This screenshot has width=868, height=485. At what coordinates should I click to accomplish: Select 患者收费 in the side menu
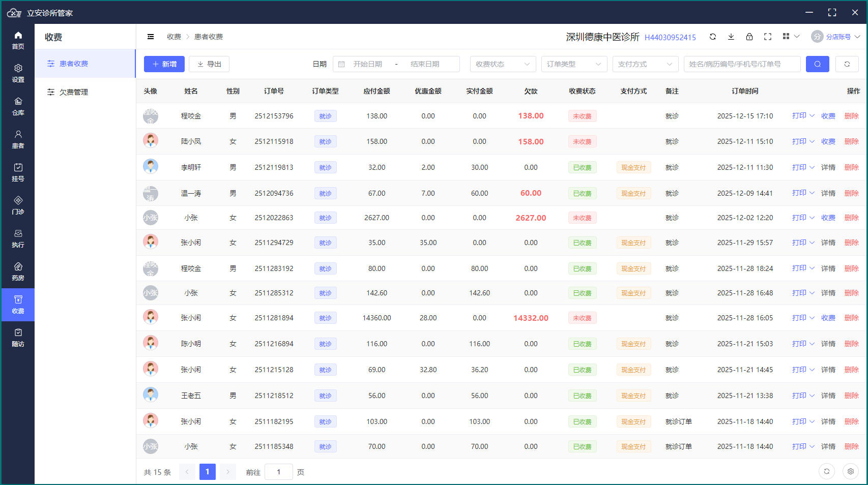click(85, 64)
